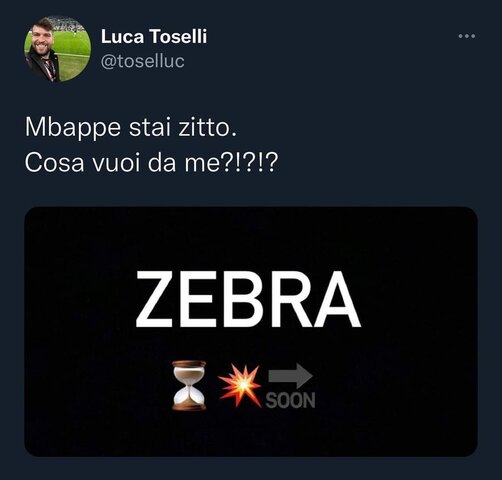The height and width of the screenshot is (480, 502).
Task: Open the three-dot more options menu
Action: point(467,36)
